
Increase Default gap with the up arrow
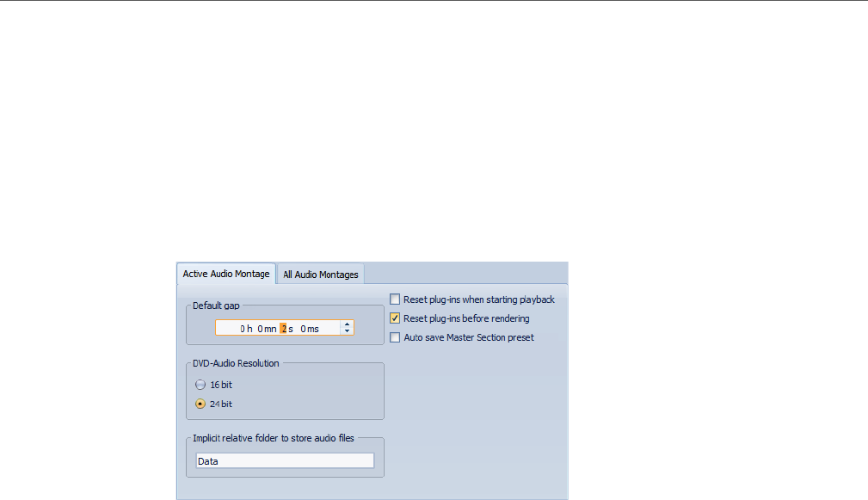347,324
